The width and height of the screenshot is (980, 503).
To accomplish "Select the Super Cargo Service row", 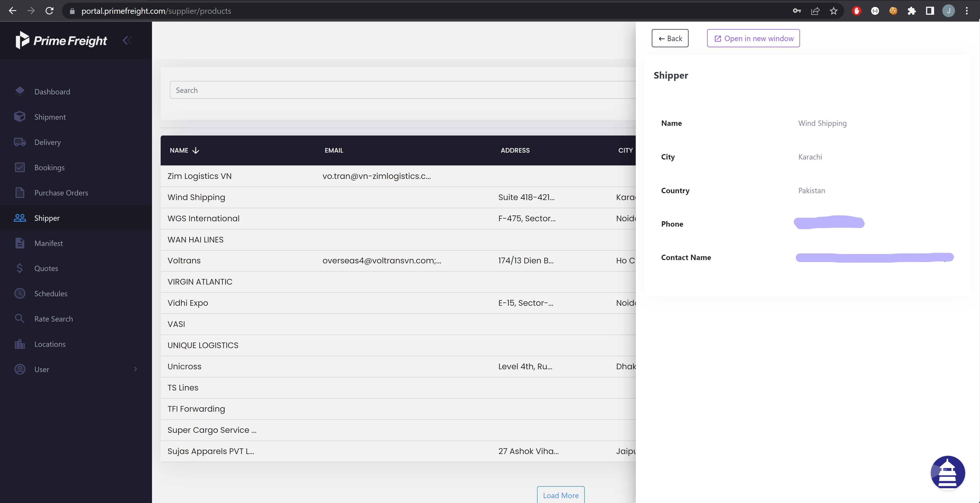I will click(398, 430).
